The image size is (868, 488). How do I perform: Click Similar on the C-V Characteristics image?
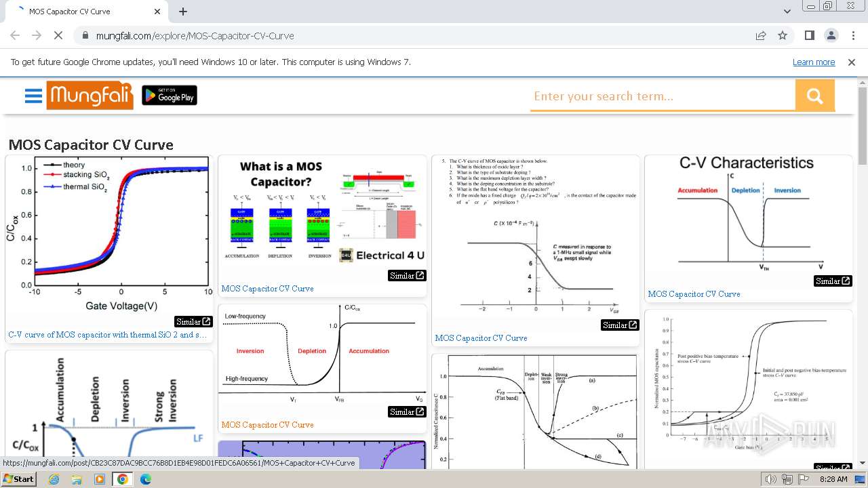click(x=833, y=281)
